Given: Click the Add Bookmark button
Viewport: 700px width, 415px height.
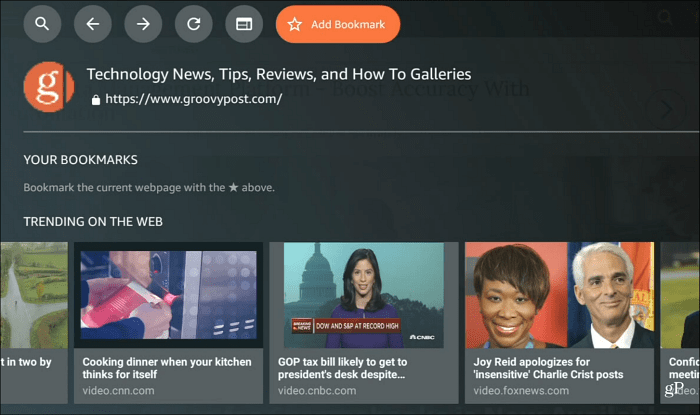Looking at the screenshot, I should tap(338, 24).
